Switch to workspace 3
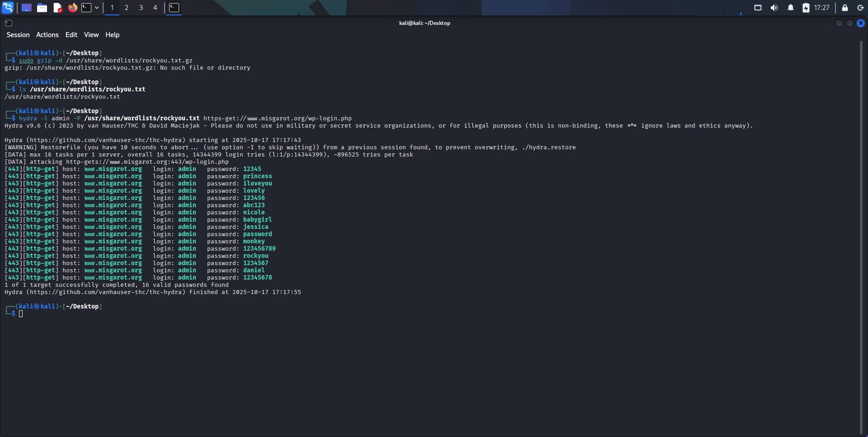The height and width of the screenshot is (437, 868). (x=141, y=8)
